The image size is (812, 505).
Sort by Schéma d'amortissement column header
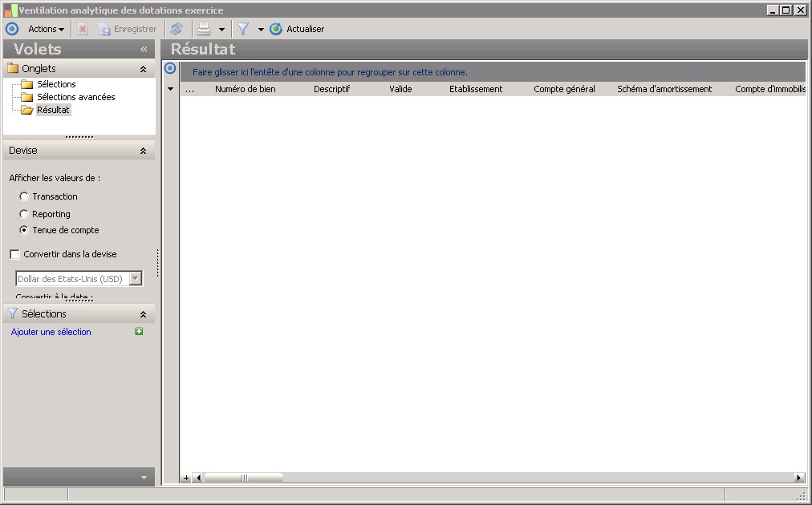pos(664,89)
